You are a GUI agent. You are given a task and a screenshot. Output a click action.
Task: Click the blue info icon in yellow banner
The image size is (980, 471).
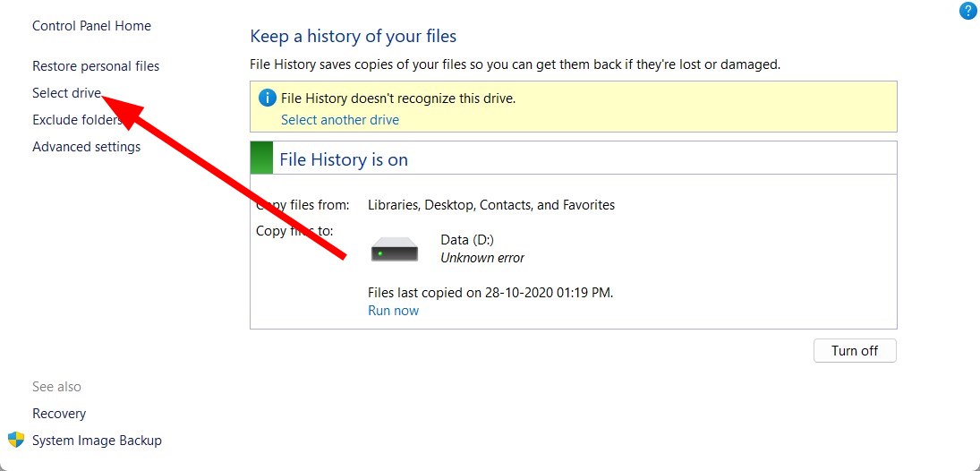[x=268, y=98]
